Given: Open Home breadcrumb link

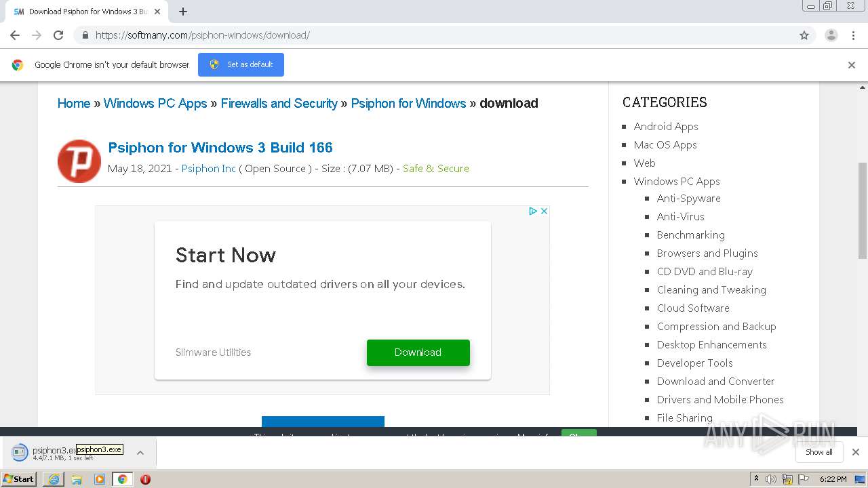Looking at the screenshot, I should coord(74,103).
